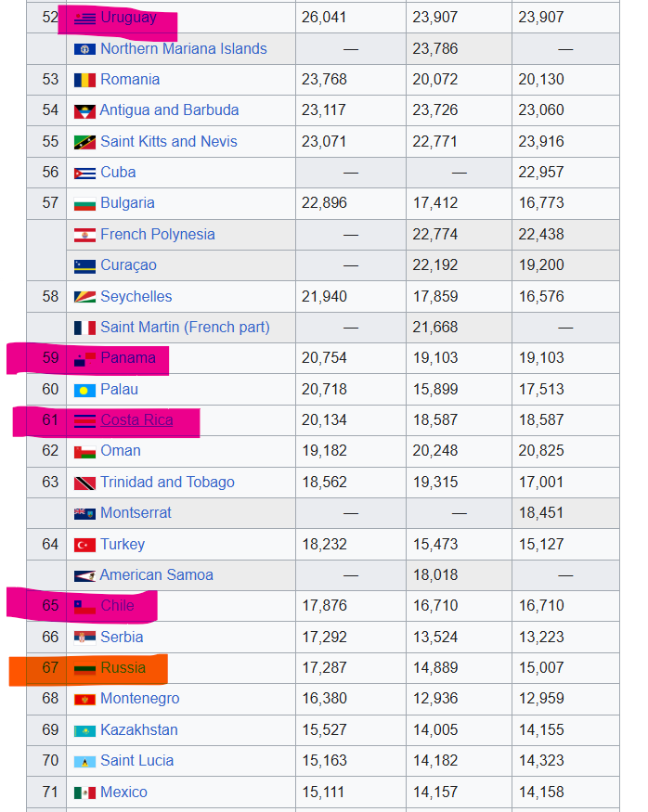Follow the Saint Kitts and Nevis link

point(168,141)
